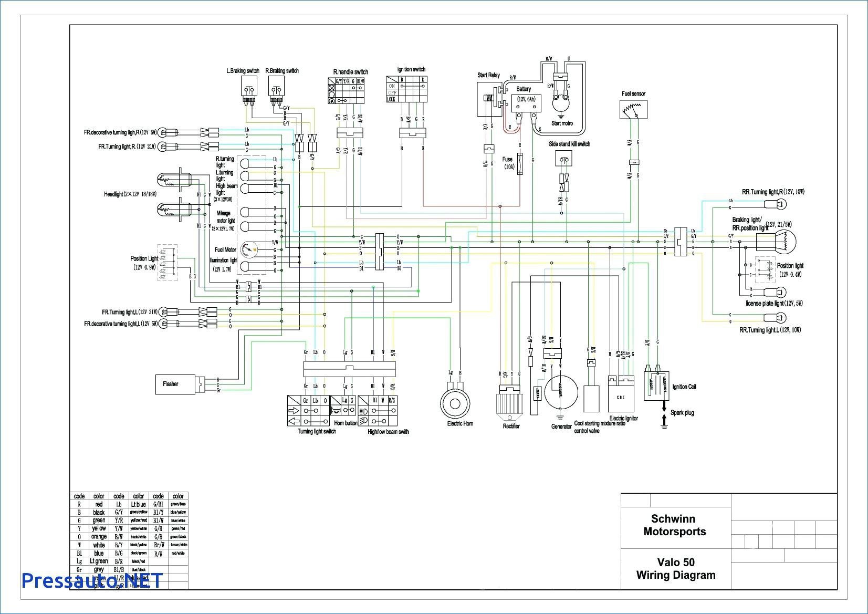Click the High/low beam switch diagram

[x=377, y=411]
